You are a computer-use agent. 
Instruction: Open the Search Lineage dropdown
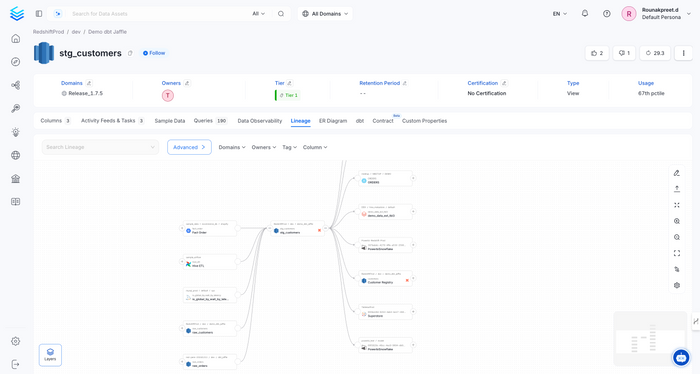100,147
